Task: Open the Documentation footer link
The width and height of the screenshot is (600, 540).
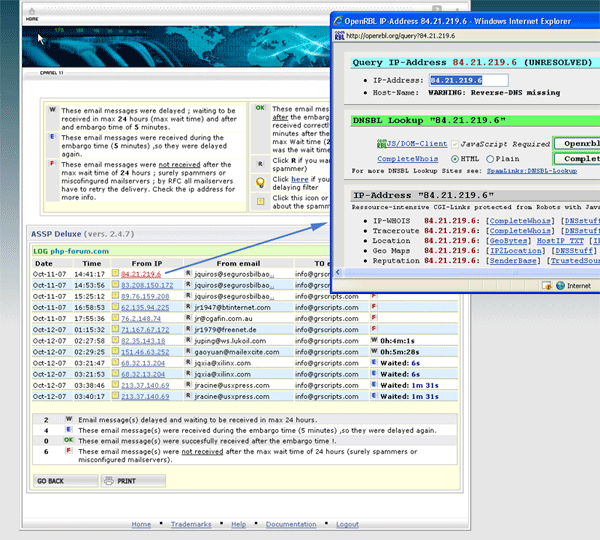Action: coord(291,524)
